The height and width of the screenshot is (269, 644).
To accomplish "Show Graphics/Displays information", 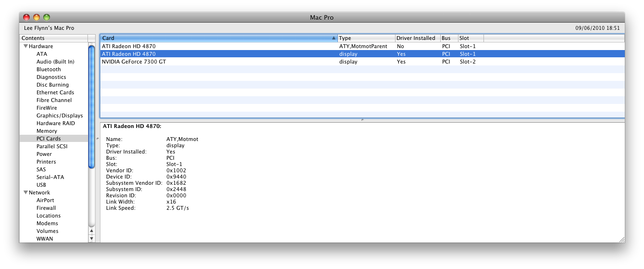I will pos(60,115).
